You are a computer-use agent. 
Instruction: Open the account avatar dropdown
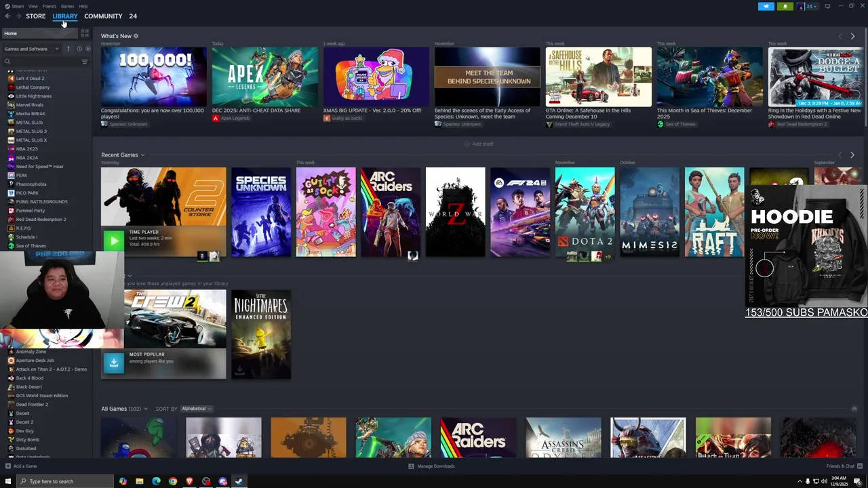[808, 6]
